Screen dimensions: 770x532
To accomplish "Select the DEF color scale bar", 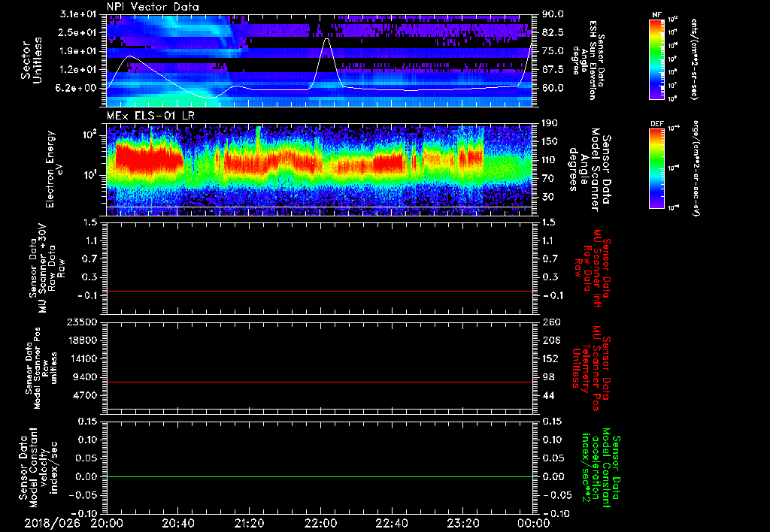I will pyautogui.click(x=656, y=168).
